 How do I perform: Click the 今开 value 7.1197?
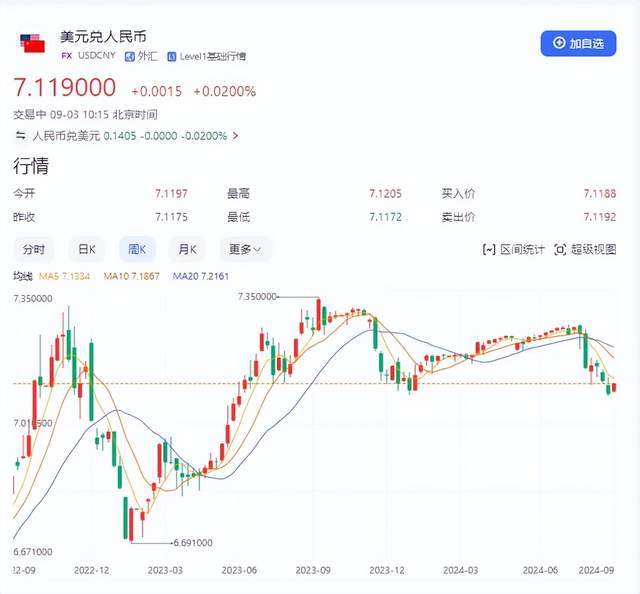tap(171, 194)
